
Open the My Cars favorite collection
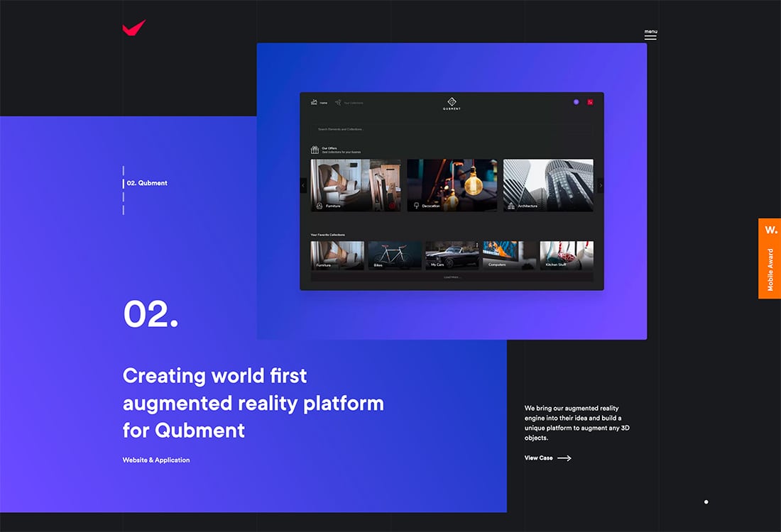[452, 255]
